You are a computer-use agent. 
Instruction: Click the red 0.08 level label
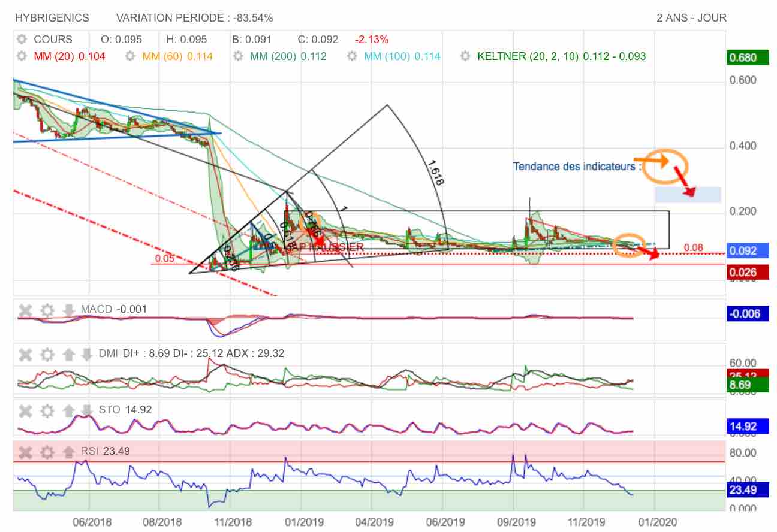click(x=692, y=247)
